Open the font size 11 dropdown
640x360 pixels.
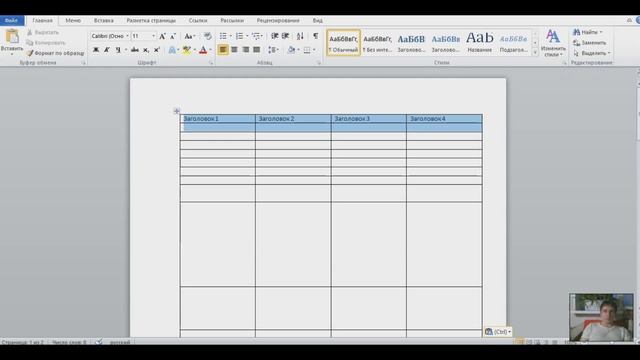pyautogui.click(x=153, y=36)
